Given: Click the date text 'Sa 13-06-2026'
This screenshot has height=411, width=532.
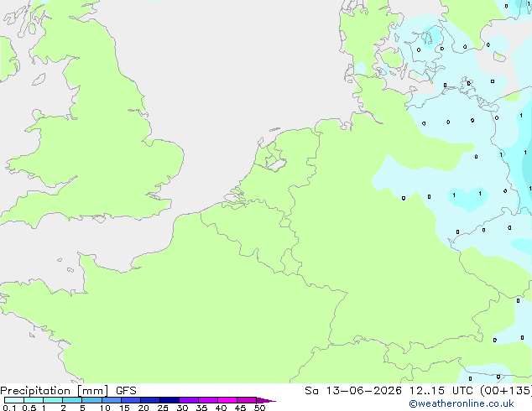Looking at the screenshot, I should tap(353, 391).
